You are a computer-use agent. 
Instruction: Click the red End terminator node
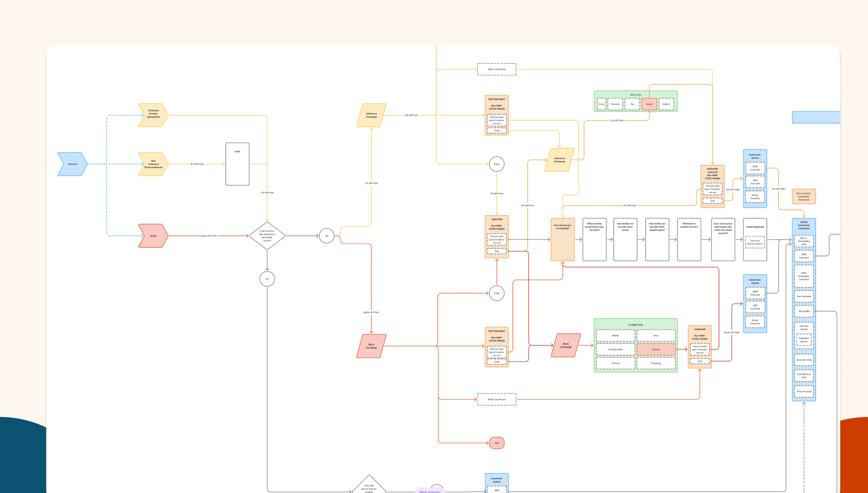[x=497, y=443]
